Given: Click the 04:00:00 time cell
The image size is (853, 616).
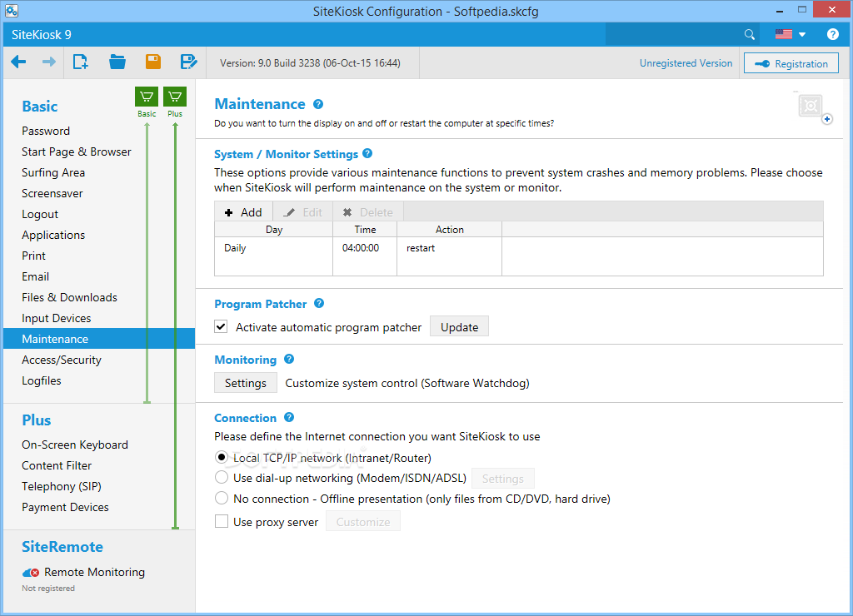Looking at the screenshot, I should pos(361,248).
